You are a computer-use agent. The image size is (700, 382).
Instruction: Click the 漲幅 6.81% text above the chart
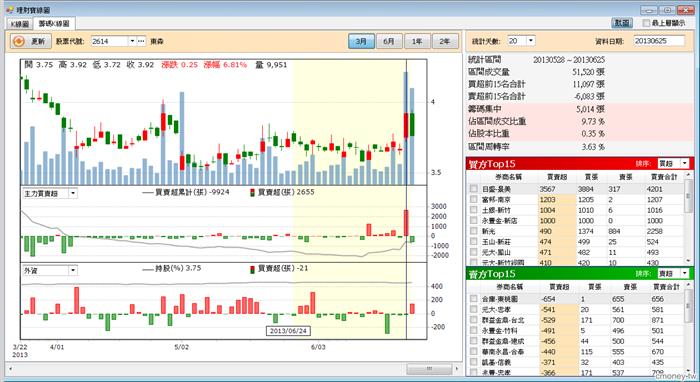click(x=225, y=65)
